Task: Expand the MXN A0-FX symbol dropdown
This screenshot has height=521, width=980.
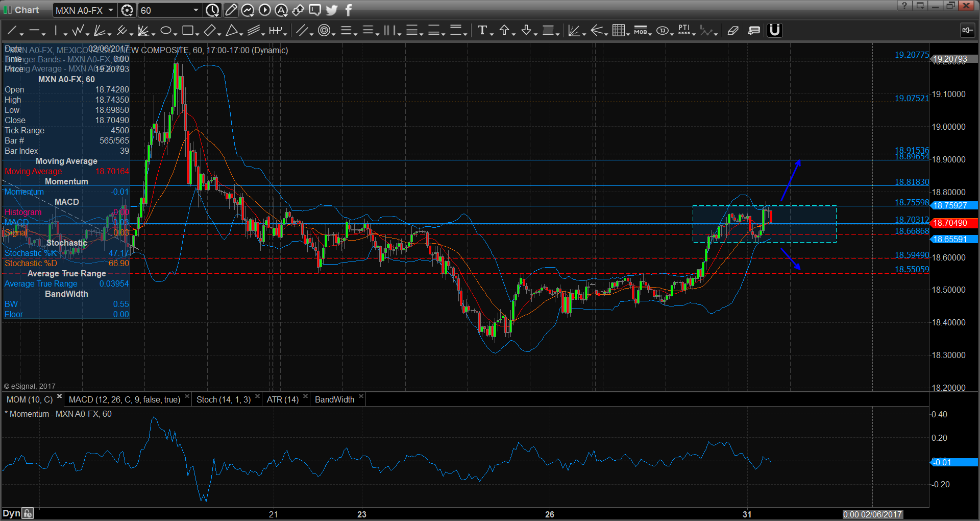Action: point(111,10)
